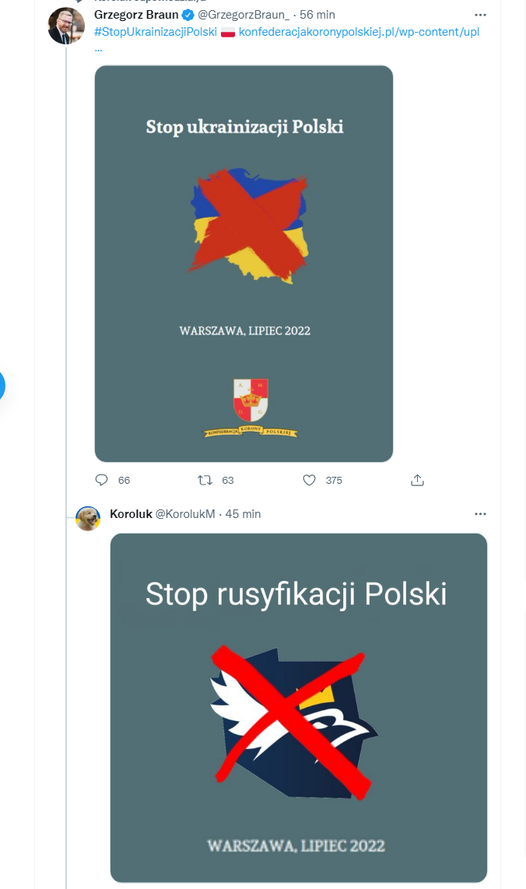Screen dimensions: 526x889
Task: Open Grzegorz Braun's profile avatar
Action: point(66,26)
